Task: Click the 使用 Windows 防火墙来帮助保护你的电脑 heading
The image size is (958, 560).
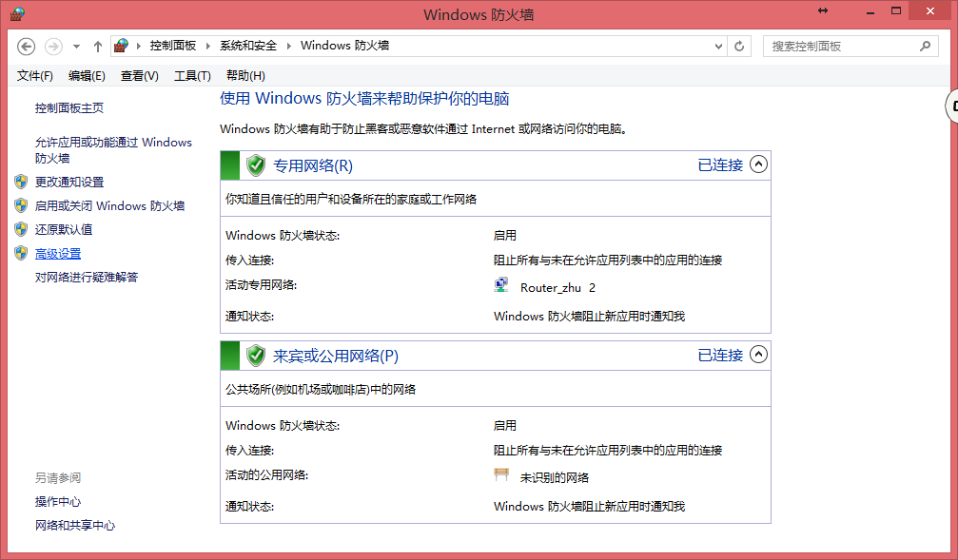Action: pos(364,98)
